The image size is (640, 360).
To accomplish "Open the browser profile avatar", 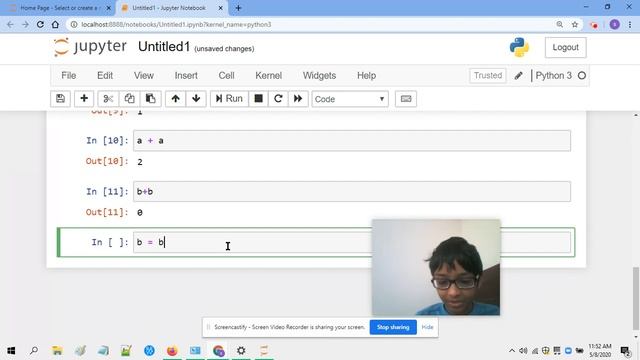I will click(x=614, y=24).
